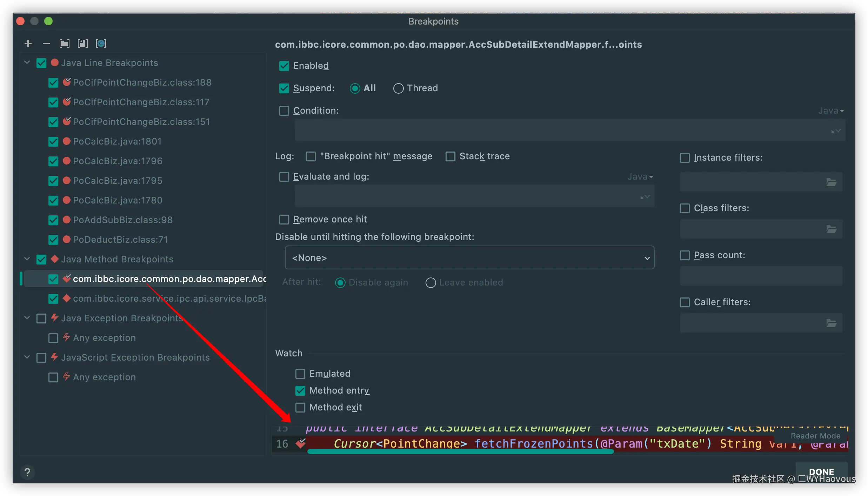
Task: Click the help question mark icon
Action: (x=27, y=472)
